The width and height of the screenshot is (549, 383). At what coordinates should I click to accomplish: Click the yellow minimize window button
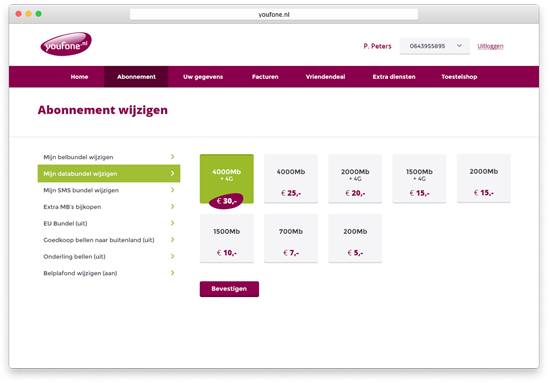click(x=28, y=14)
